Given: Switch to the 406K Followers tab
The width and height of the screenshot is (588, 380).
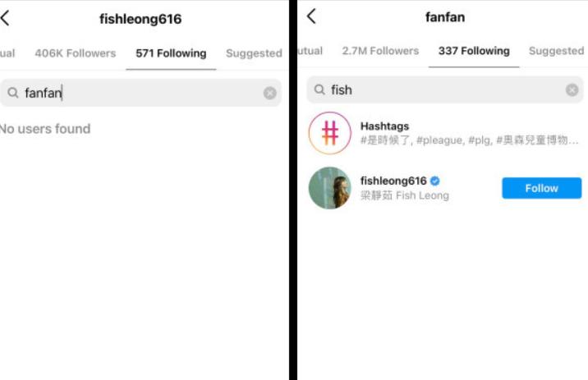Looking at the screenshot, I should click(76, 53).
